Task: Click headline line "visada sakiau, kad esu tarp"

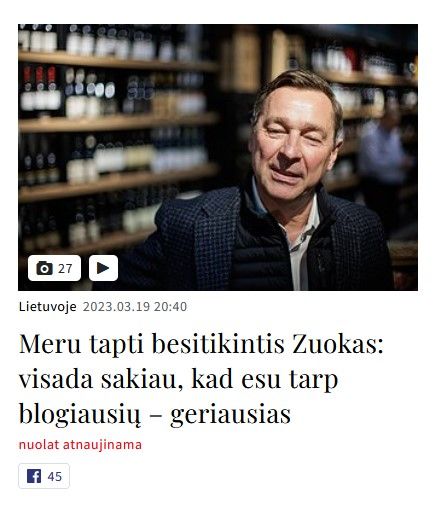Action: [178, 379]
